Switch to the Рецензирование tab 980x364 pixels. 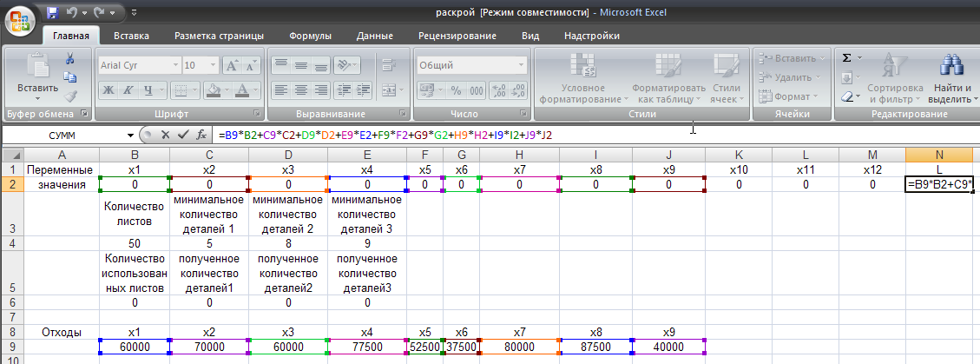pos(457,36)
